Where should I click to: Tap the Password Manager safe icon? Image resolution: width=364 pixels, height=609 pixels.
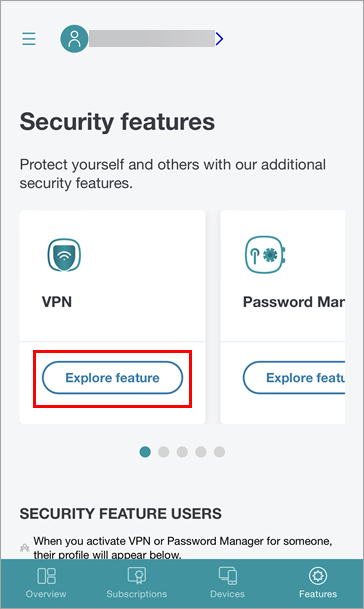[266, 255]
